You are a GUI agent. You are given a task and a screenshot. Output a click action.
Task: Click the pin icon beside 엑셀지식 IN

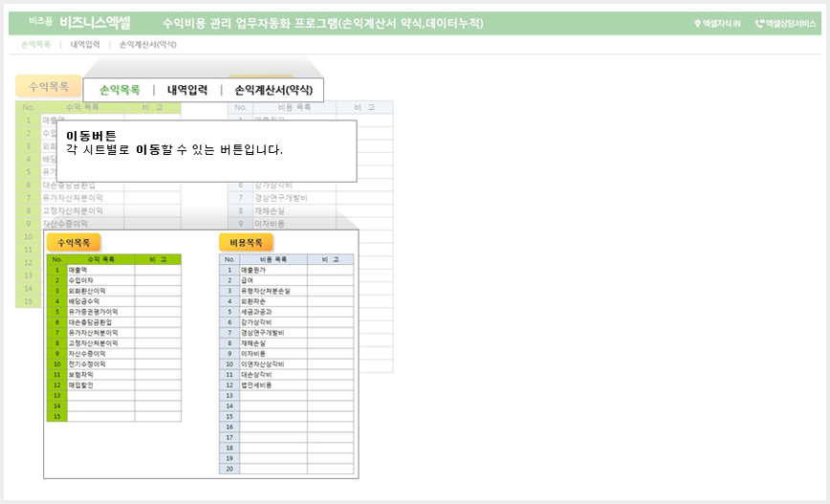point(697,23)
